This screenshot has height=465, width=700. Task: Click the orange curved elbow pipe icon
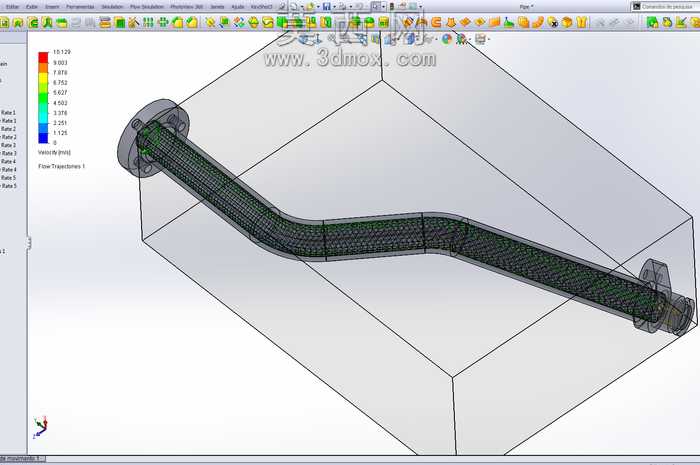(x=538, y=22)
